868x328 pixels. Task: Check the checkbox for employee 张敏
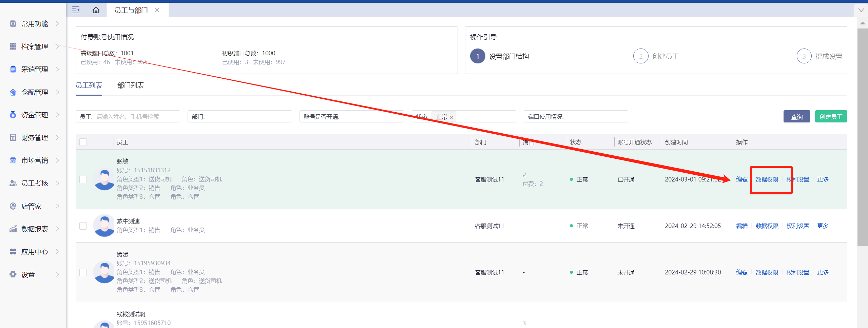pos(83,179)
